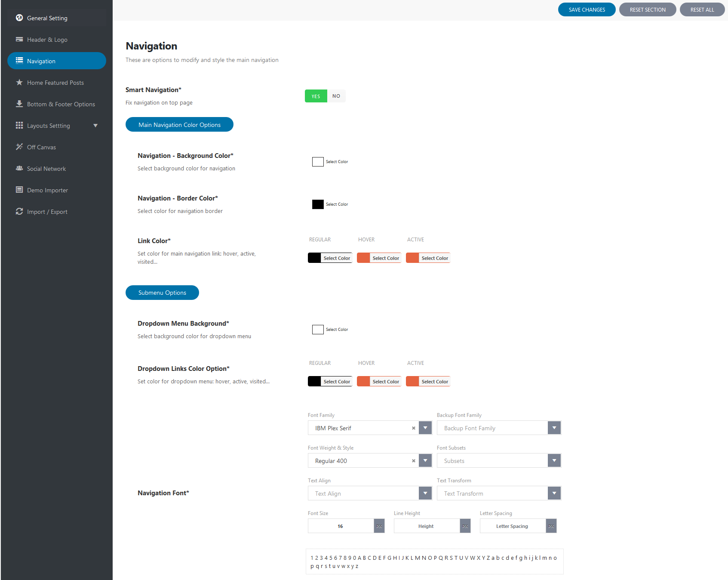Click the star icon for Home Featured Posts

pyautogui.click(x=19, y=82)
